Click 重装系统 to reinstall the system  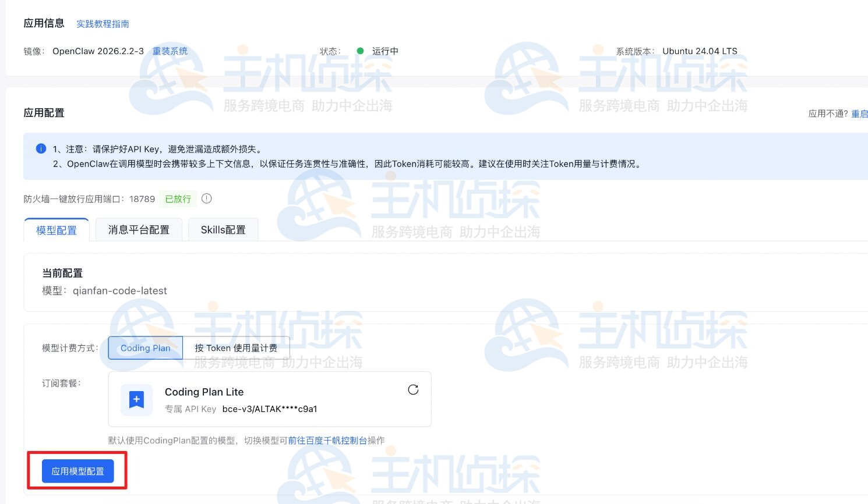(x=170, y=51)
